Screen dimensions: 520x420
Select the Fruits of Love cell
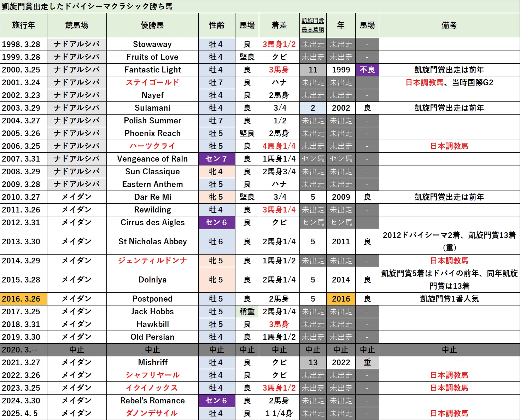click(152, 57)
